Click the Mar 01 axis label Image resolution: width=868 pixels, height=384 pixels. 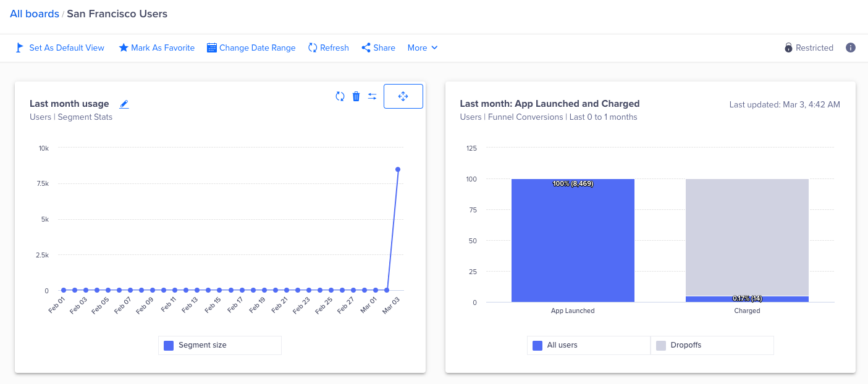369,305
